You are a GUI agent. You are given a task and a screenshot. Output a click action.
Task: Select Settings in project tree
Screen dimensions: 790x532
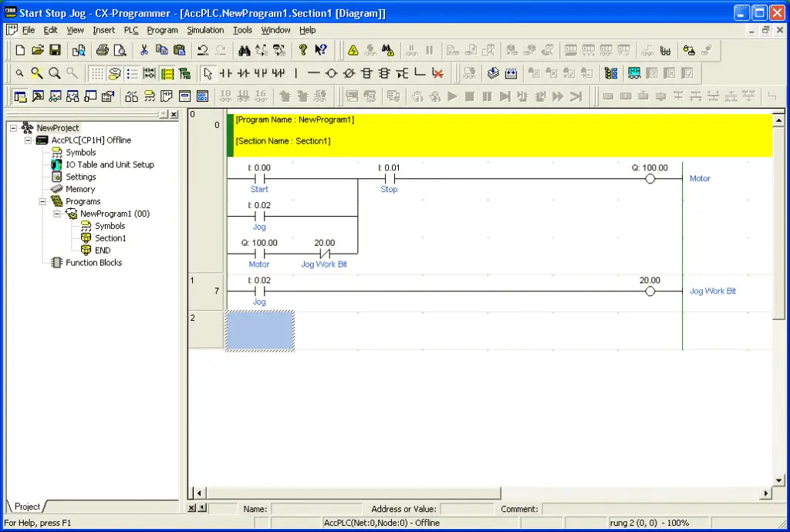80,177
